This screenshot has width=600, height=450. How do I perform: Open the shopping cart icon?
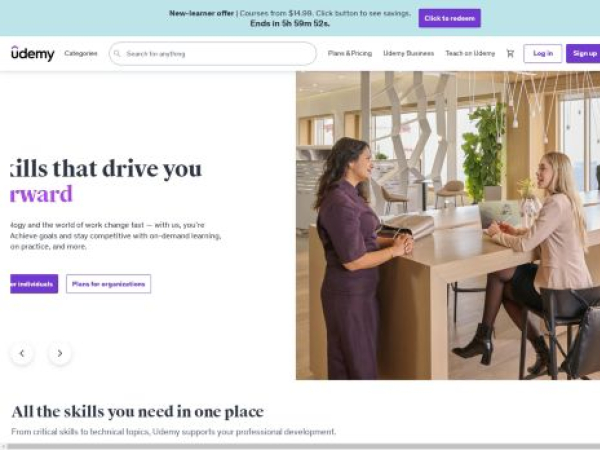click(510, 54)
